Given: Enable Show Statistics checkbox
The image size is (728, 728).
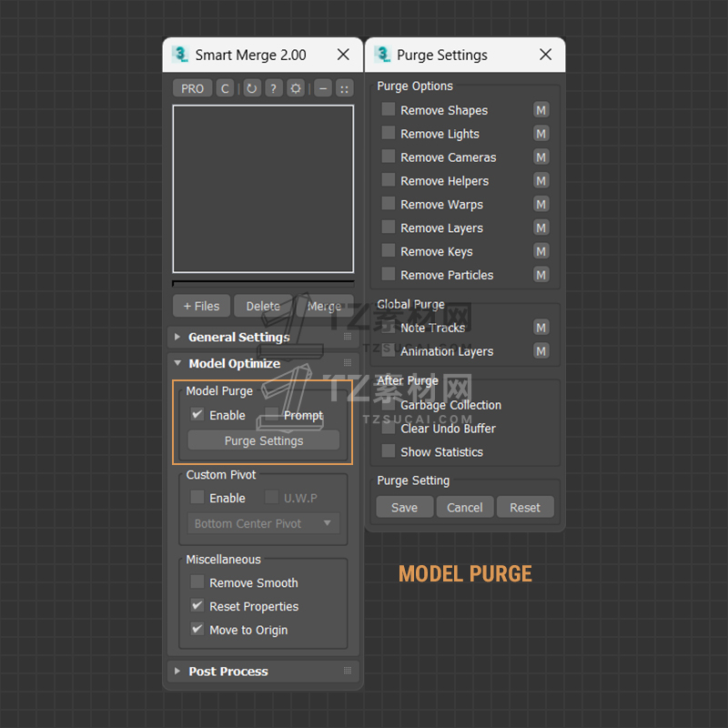Looking at the screenshot, I should (x=389, y=450).
